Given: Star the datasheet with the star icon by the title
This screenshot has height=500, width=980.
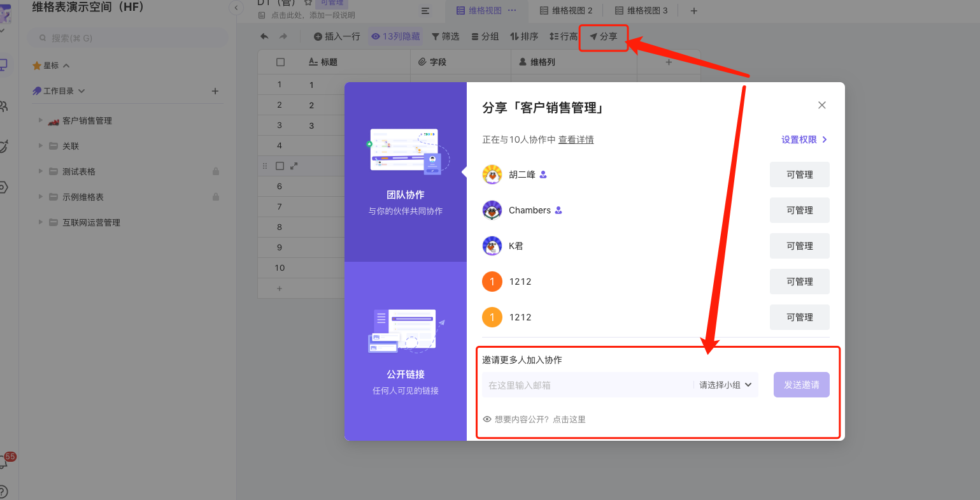Looking at the screenshot, I should pos(308,3).
